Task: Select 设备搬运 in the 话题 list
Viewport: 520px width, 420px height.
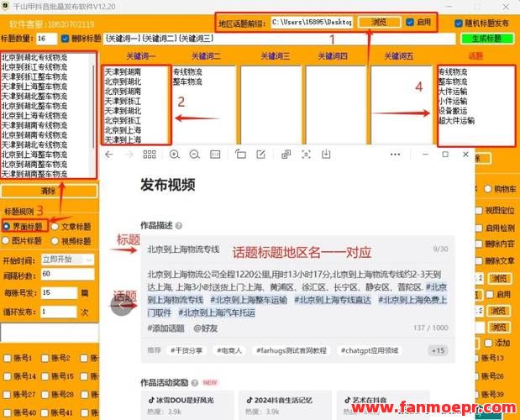Action: (453, 111)
